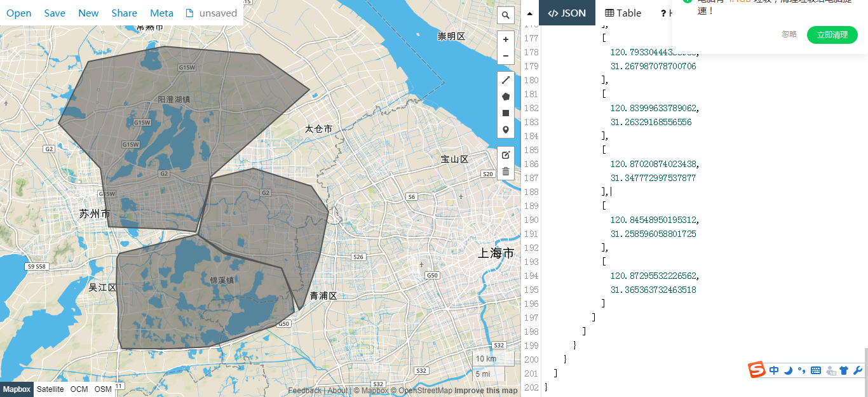This screenshot has width=868, height=397.
Task: Open Sogou input settings via wrench icon
Action: pos(859,370)
